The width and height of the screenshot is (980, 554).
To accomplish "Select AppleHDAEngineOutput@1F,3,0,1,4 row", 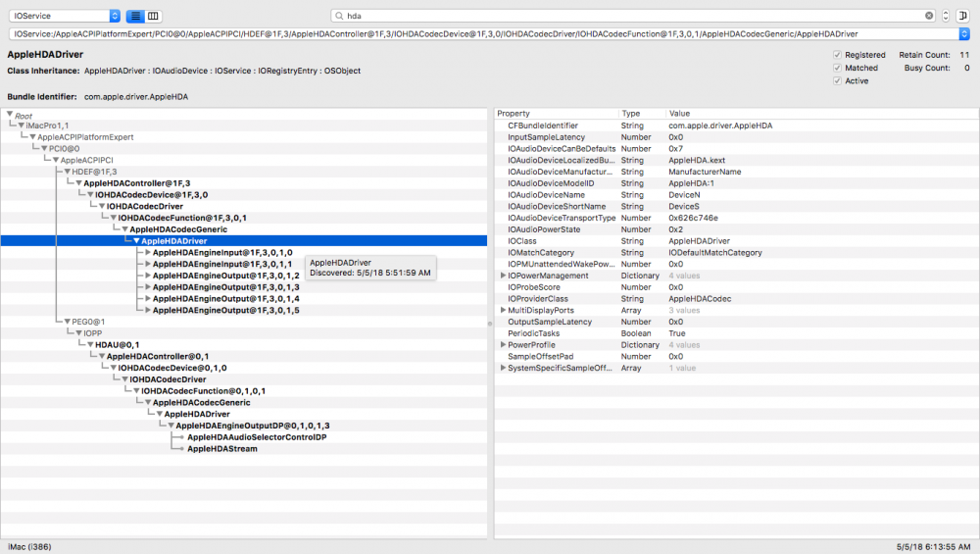I will tap(244, 299).
